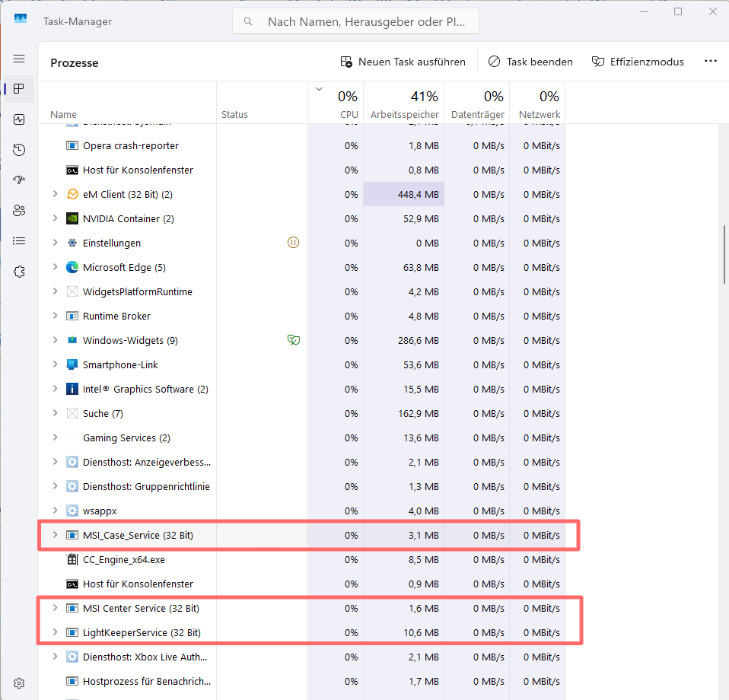Sort by the Netzwerk column header
Screen dimensions: 729x700
coord(537,103)
